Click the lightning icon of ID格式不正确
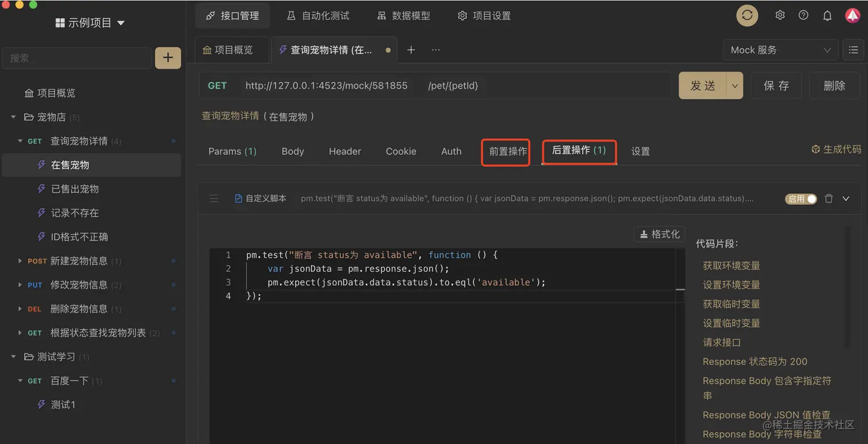This screenshot has height=444, width=868. click(x=41, y=236)
